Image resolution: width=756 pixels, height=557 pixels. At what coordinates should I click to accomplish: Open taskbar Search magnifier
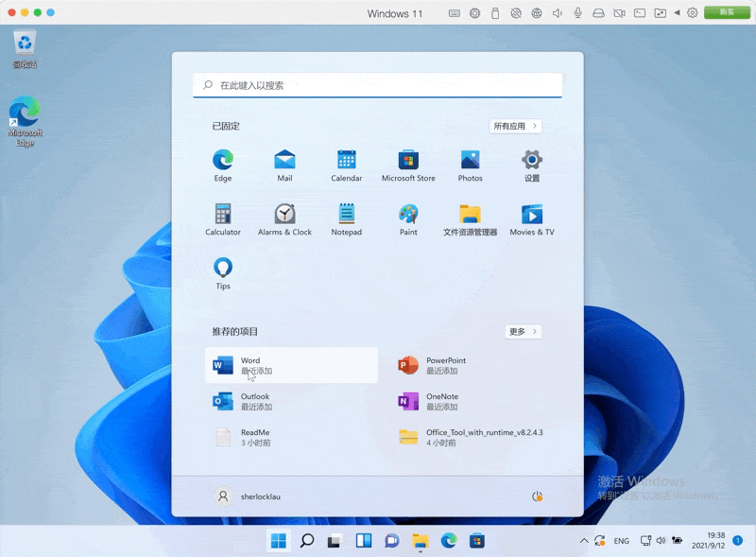coord(306,541)
